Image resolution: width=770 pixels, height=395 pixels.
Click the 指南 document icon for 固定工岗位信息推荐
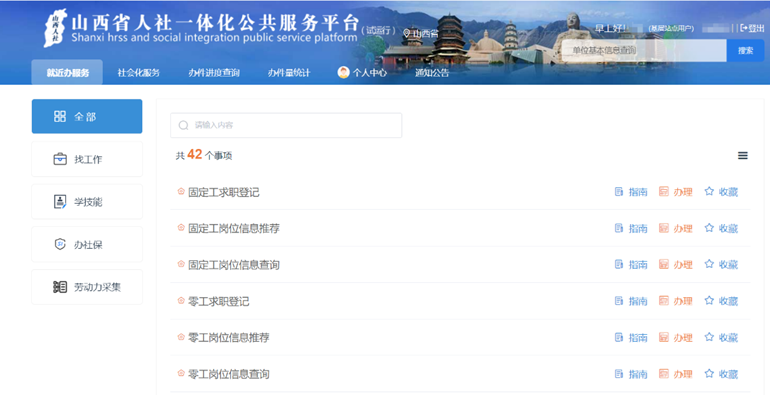pyautogui.click(x=619, y=228)
